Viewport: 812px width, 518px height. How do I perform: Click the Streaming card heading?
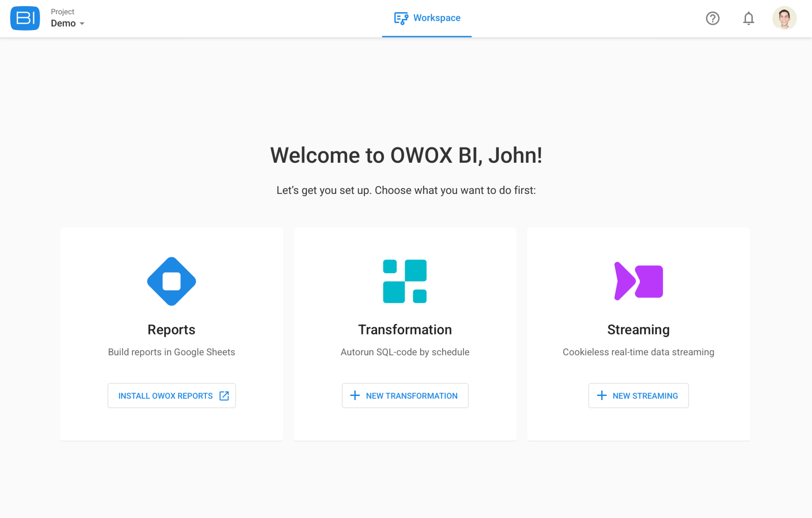(x=638, y=330)
